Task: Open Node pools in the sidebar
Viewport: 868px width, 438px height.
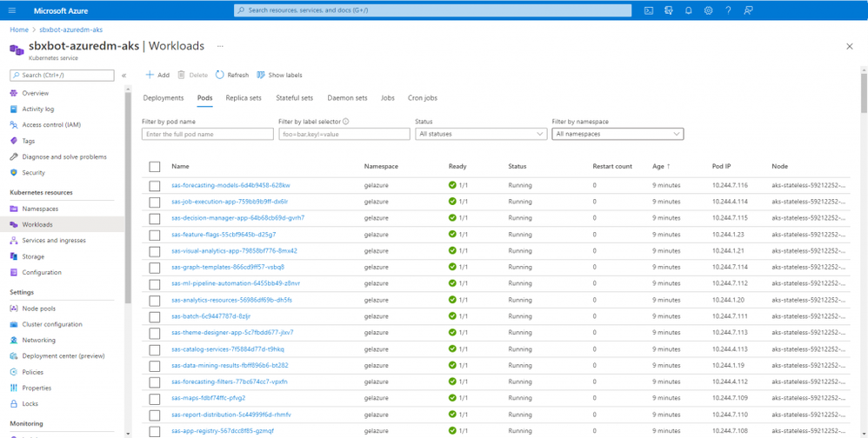Action: [x=39, y=309]
